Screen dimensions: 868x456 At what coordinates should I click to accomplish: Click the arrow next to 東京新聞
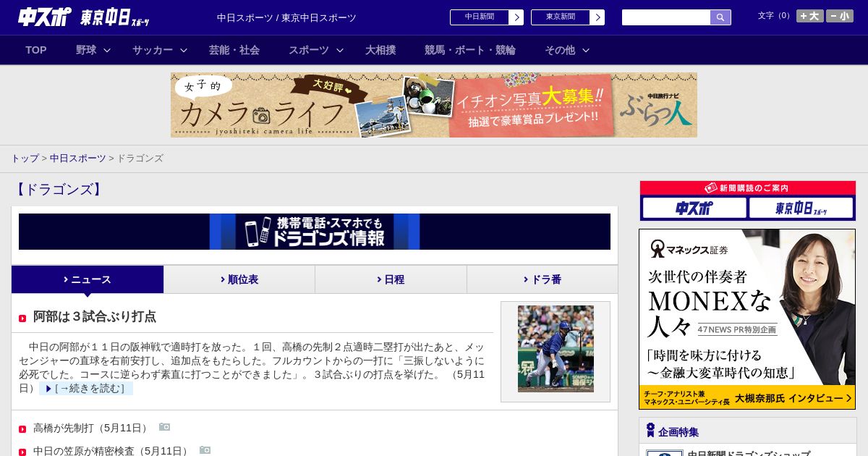[597, 17]
